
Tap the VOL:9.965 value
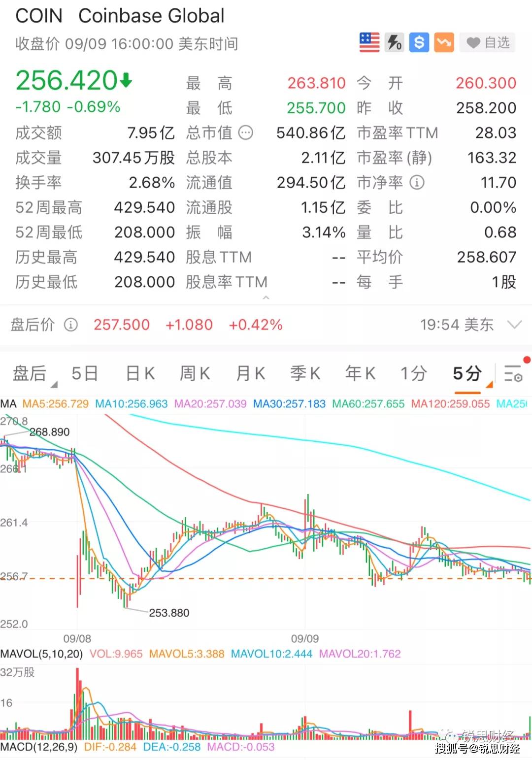116,654
